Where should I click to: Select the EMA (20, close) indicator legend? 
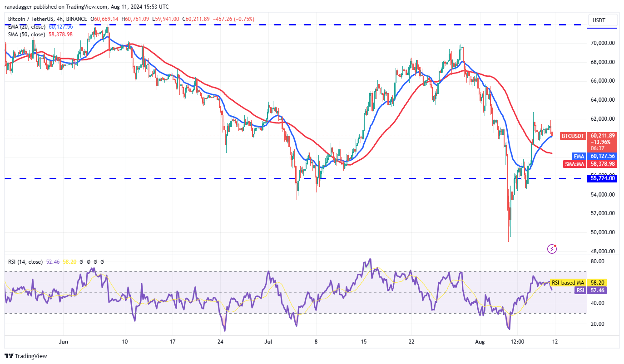[26, 26]
